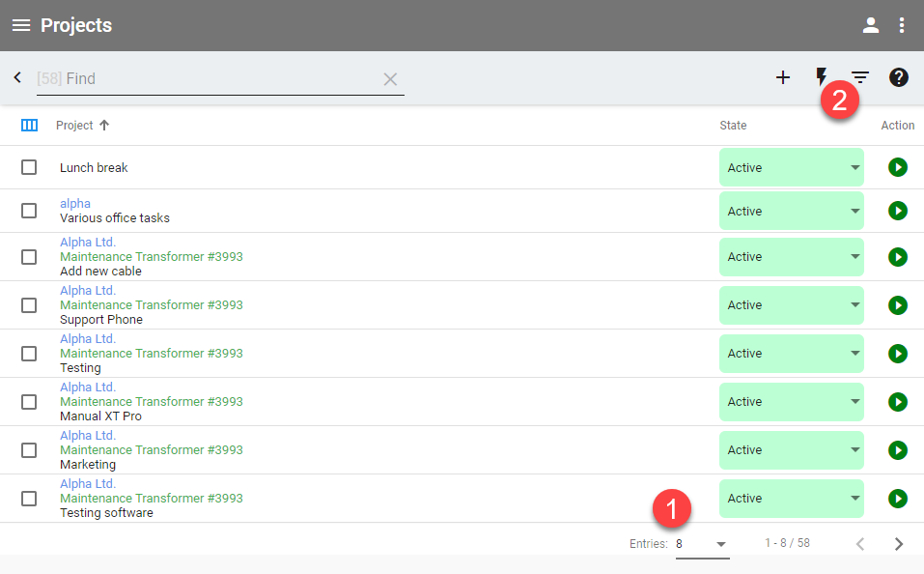Go to the next page of projects
Viewport: 924px width, 574px height.
pos(899,544)
